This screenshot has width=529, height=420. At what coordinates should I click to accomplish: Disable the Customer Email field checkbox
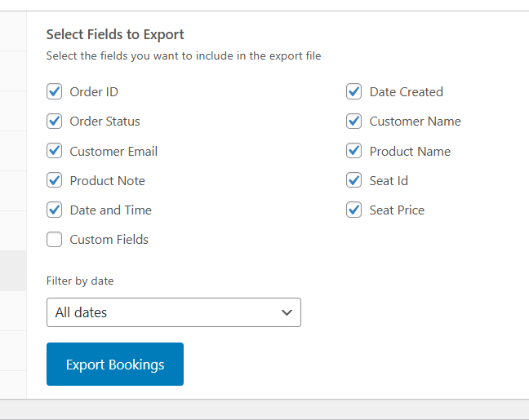pos(55,151)
